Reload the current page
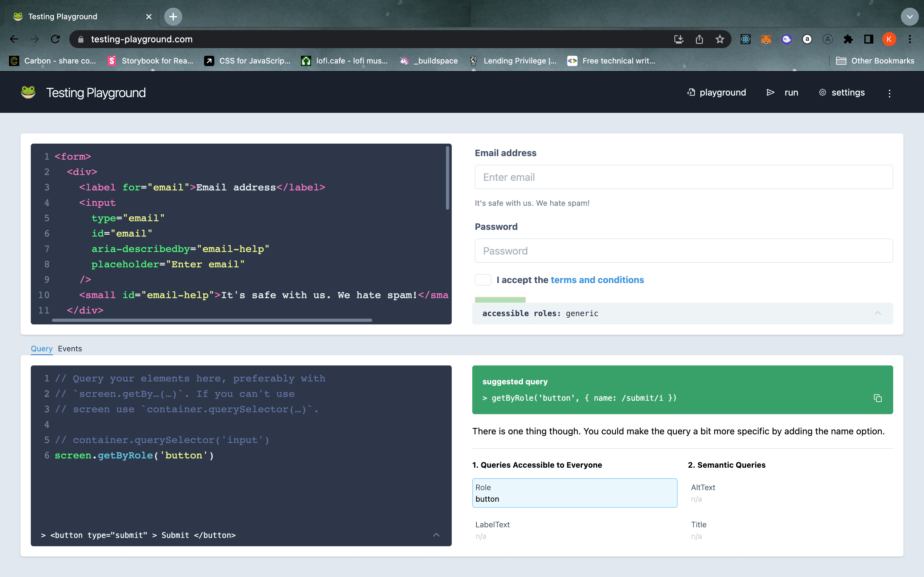The height and width of the screenshot is (577, 924). [56, 39]
